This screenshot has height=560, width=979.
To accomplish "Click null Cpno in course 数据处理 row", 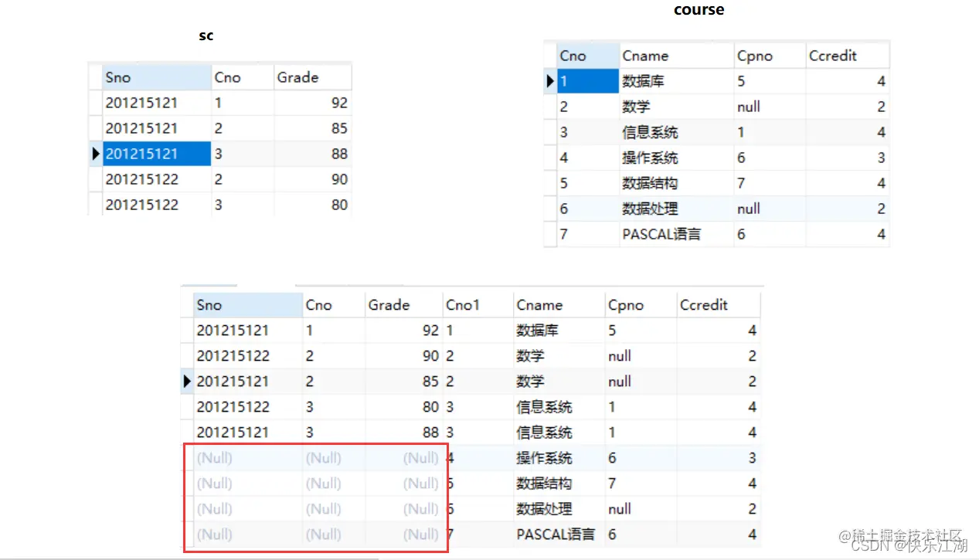I will coord(770,209).
